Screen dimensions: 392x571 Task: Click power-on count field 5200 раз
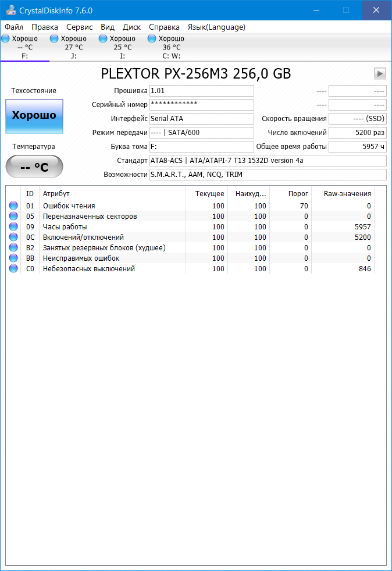358,133
